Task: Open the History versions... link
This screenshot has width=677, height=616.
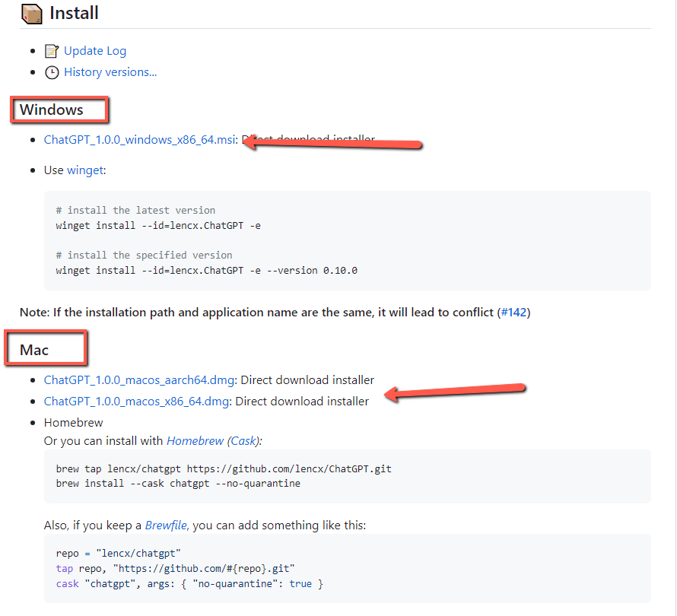Action: click(110, 72)
